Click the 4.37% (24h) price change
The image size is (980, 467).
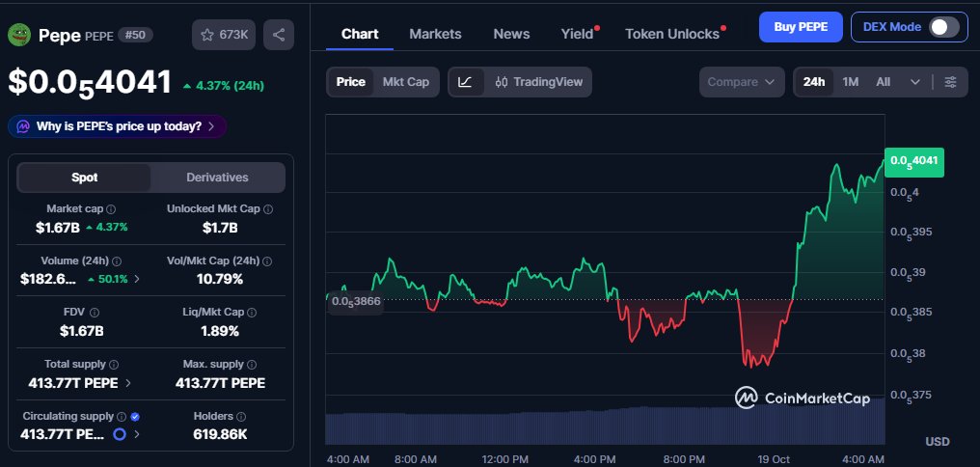[223, 86]
